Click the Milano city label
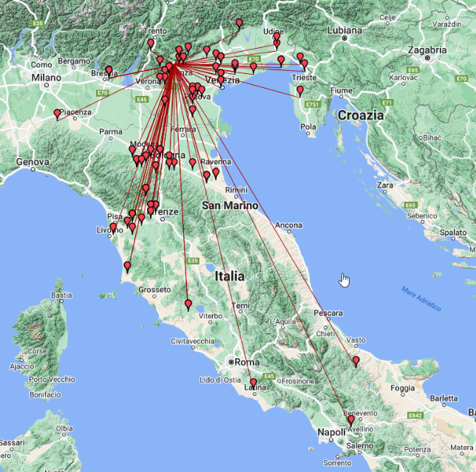Screen dimensions: 476x472 tap(46, 76)
